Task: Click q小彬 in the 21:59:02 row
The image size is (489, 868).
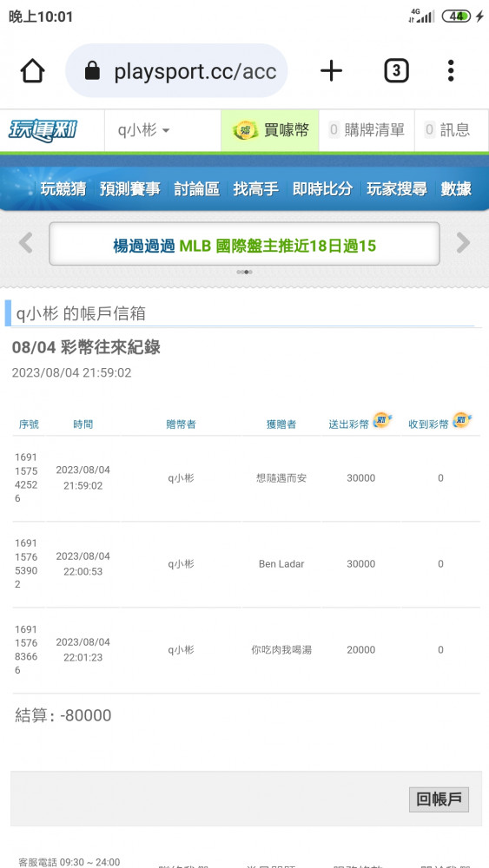Action: 181,478
